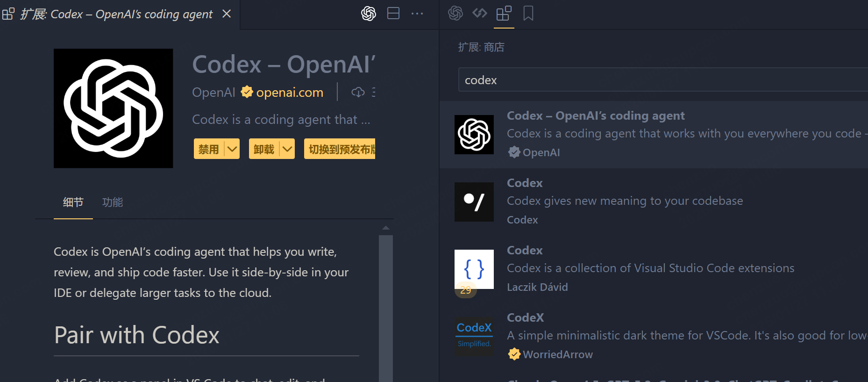868x382 pixels.
Task: Click the 'Pair with Codex' heading
Action: click(137, 335)
